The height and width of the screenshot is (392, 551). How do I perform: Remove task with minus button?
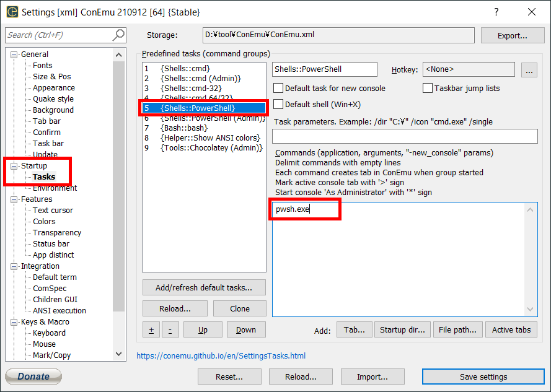tap(170, 330)
